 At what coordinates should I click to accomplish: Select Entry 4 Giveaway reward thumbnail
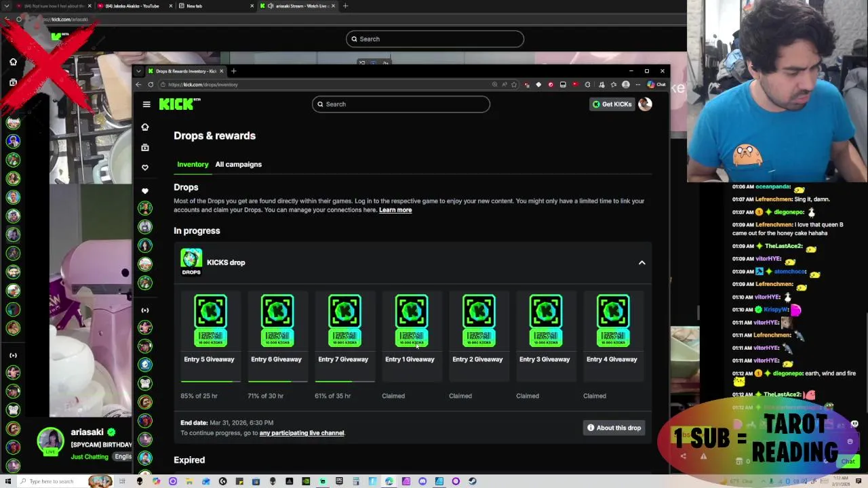click(x=613, y=321)
